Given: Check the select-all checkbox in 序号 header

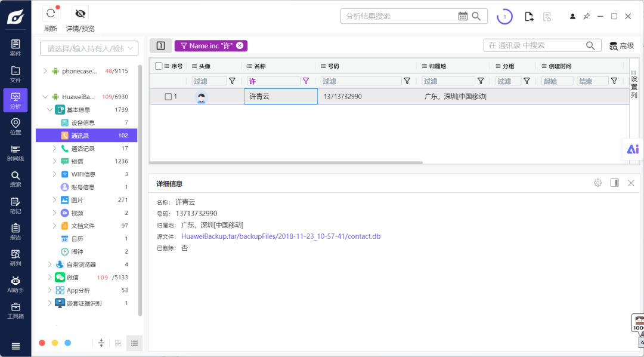Looking at the screenshot, I should (159, 66).
